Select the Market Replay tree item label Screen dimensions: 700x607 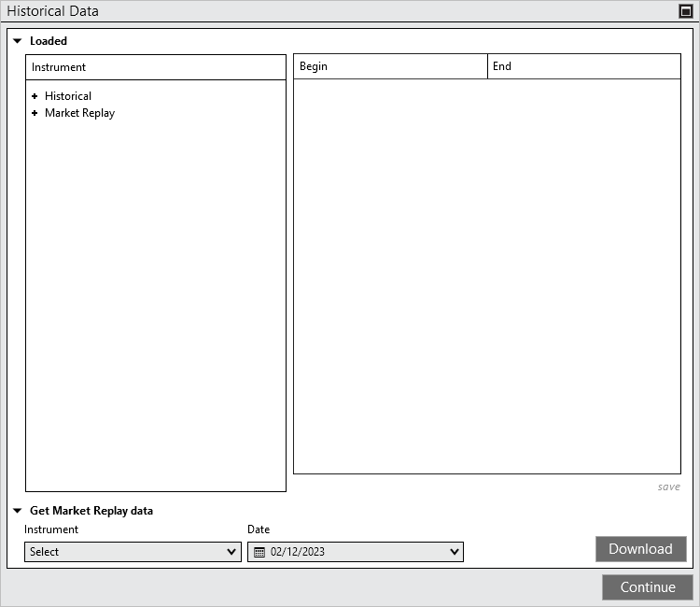[79, 113]
